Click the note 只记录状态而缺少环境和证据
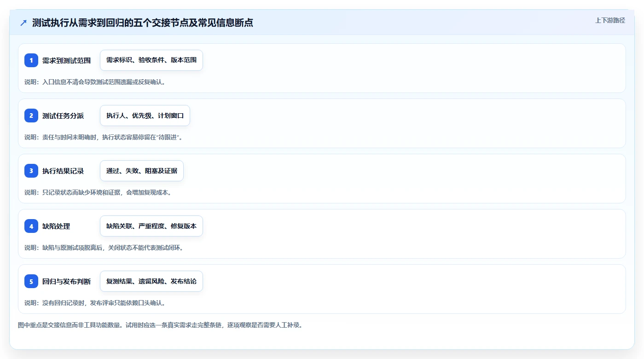This screenshot has width=644, height=359. (x=98, y=192)
